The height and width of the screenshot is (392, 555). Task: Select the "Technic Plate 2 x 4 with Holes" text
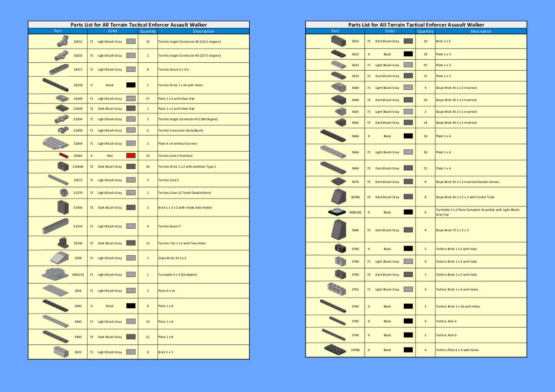tap(457, 350)
